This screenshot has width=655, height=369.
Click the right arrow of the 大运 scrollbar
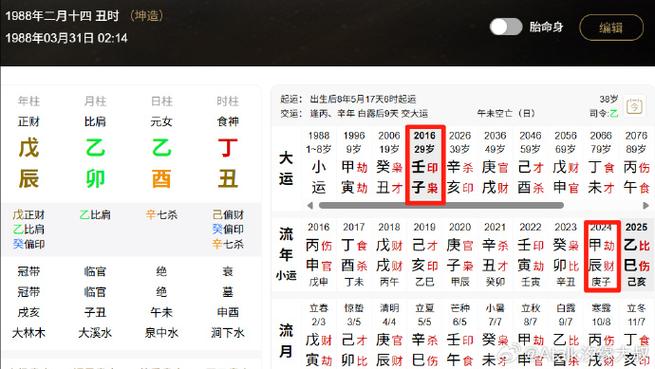(x=645, y=205)
